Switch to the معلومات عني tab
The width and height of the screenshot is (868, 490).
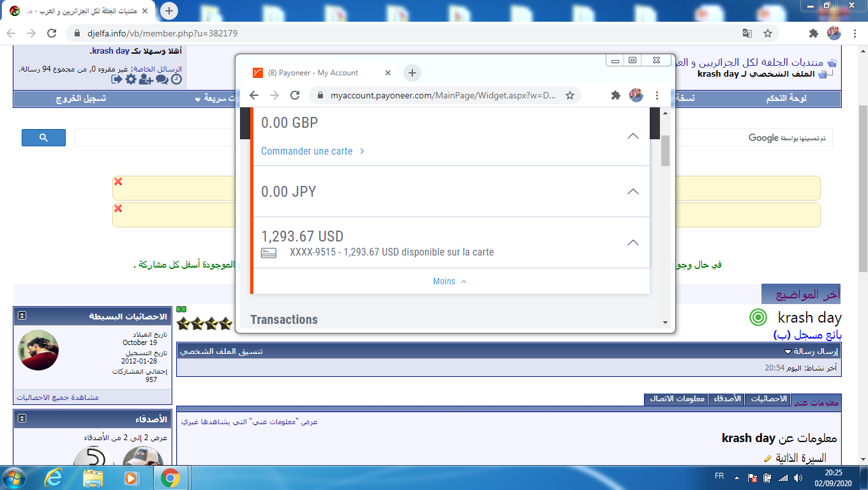[x=816, y=402]
